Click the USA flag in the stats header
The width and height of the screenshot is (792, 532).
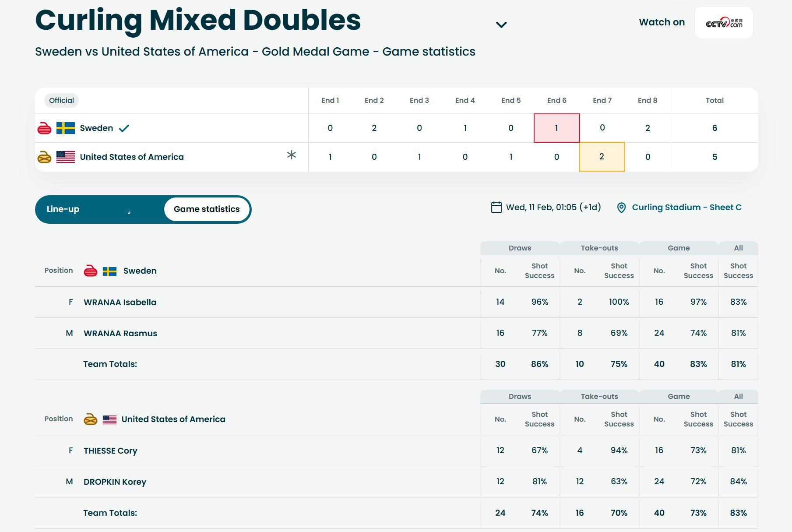[109, 419]
